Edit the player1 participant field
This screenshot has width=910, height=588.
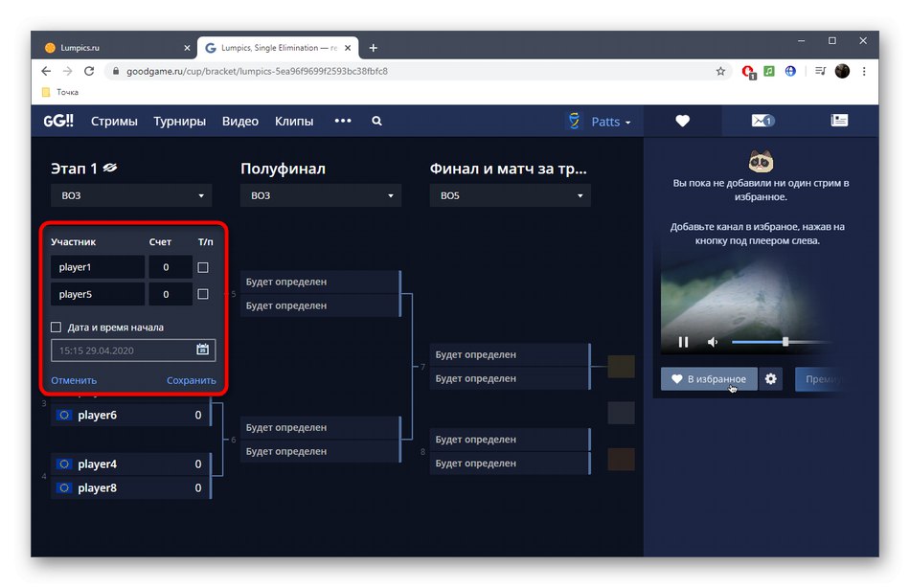click(x=98, y=267)
